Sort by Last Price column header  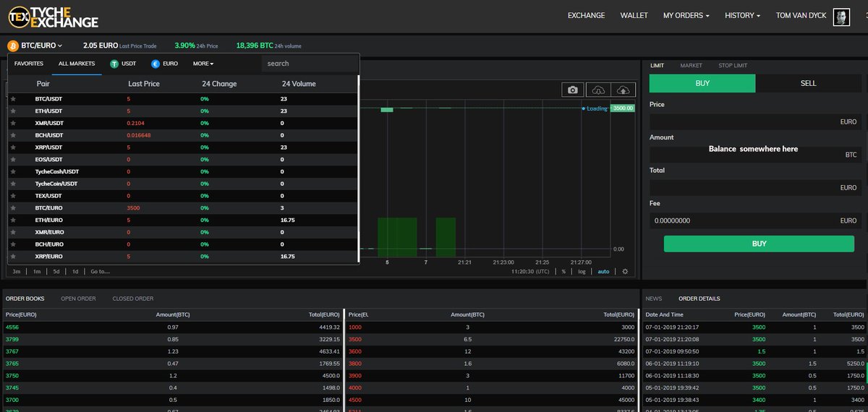point(144,84)
